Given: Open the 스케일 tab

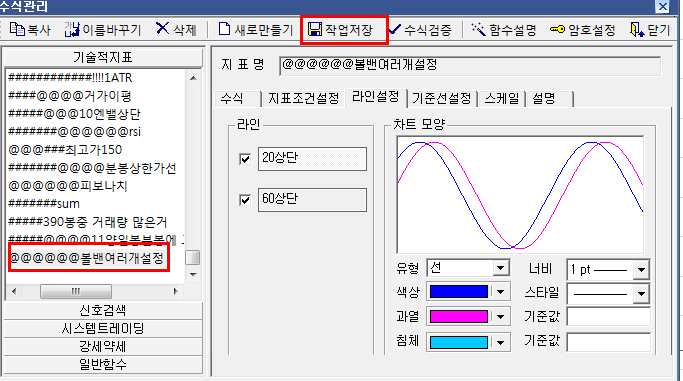Looking at the screenshot, I should click(502, 98).
